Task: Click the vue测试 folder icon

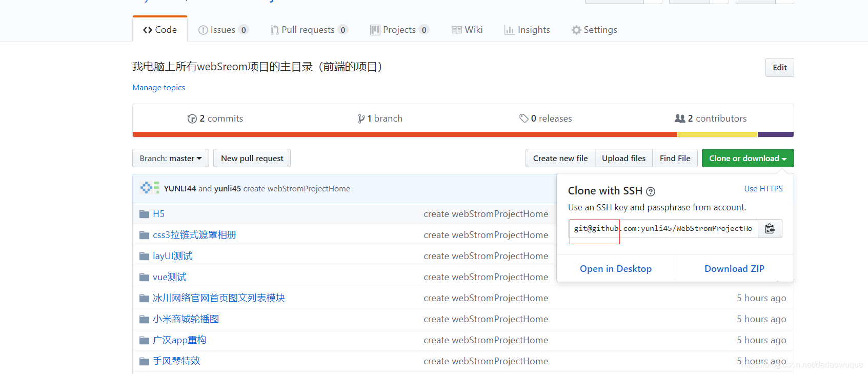Action: 144,277
